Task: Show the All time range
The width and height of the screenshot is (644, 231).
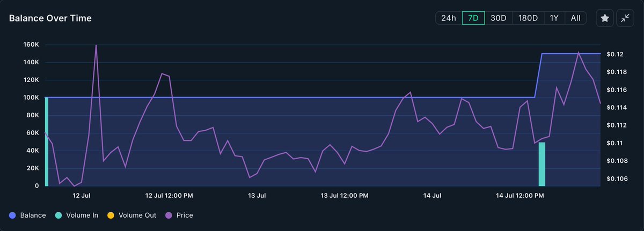Action: pos(575,18)
